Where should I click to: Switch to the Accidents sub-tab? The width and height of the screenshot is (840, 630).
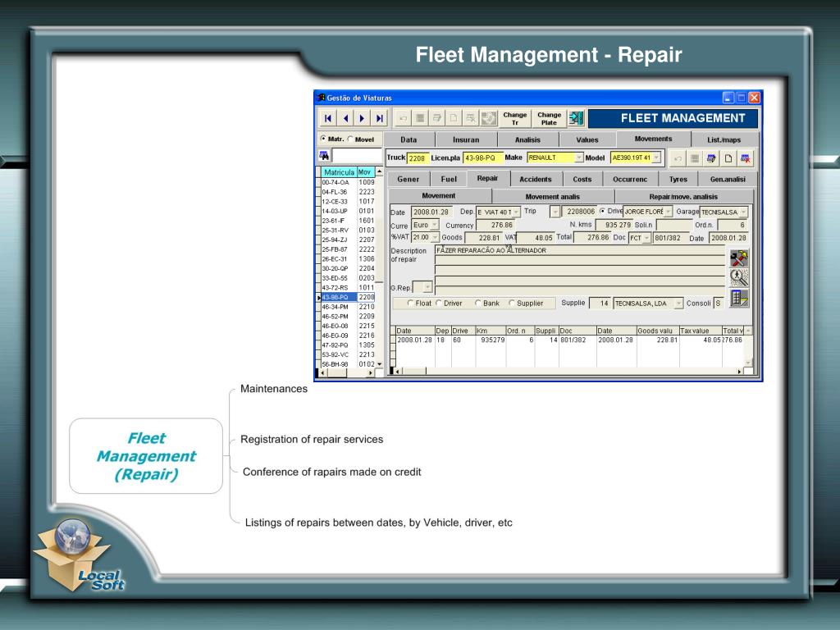pyautogui.click(x=535, y=180)
